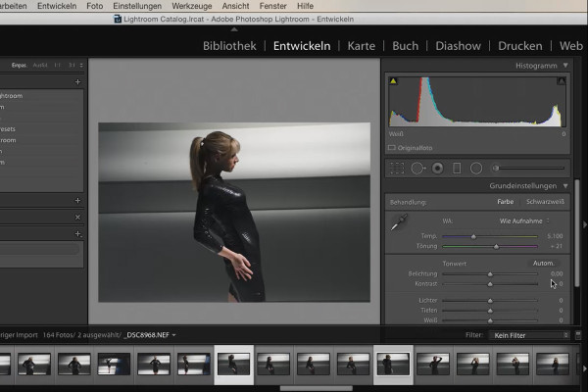
Task: Switch to the Drucken module
Action: 520,46
